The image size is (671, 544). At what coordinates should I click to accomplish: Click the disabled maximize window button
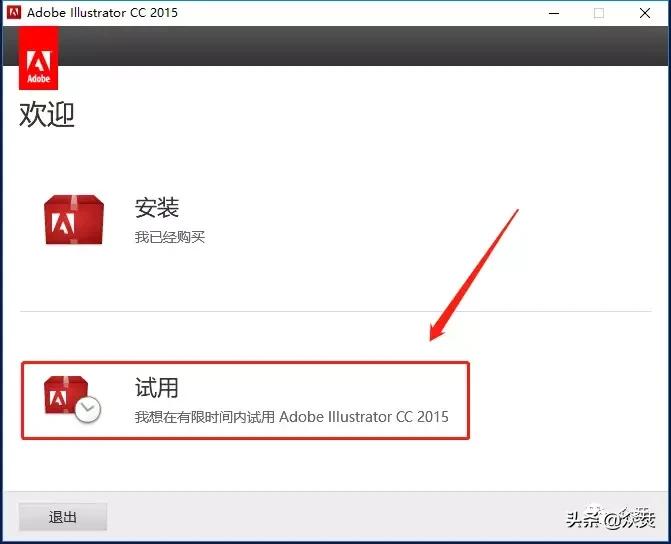click(x=599, y=13)
